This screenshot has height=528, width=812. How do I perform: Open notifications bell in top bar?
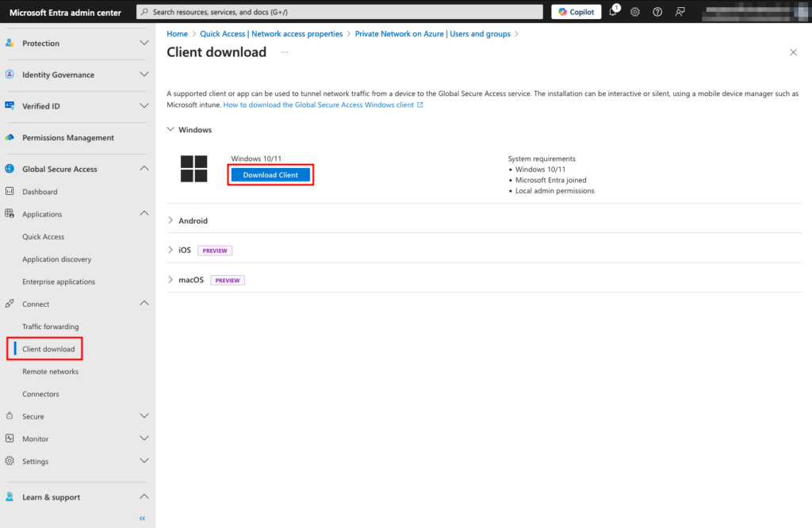[x=613, y=11]
